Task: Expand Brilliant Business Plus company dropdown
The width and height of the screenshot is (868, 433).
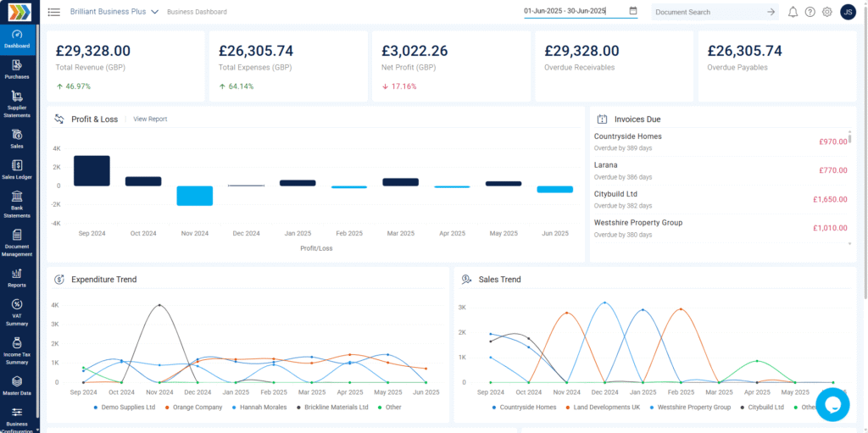Action: pos(114,12)
